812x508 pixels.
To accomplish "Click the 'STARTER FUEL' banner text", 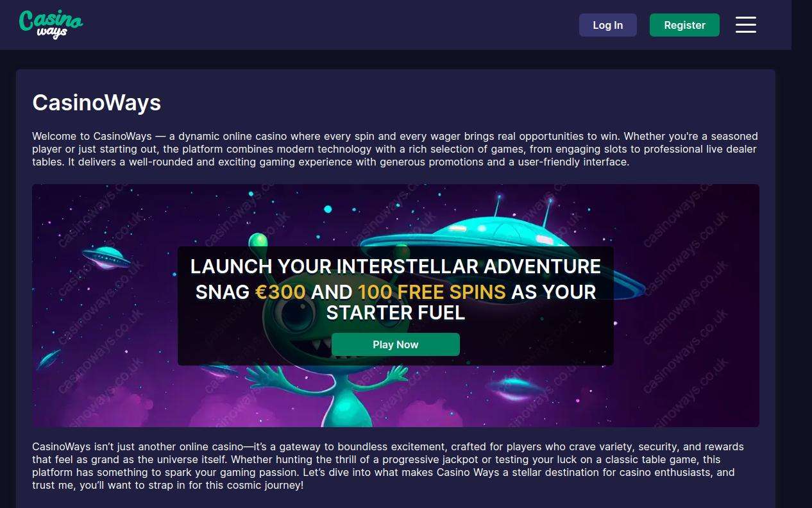I will 396,312.
